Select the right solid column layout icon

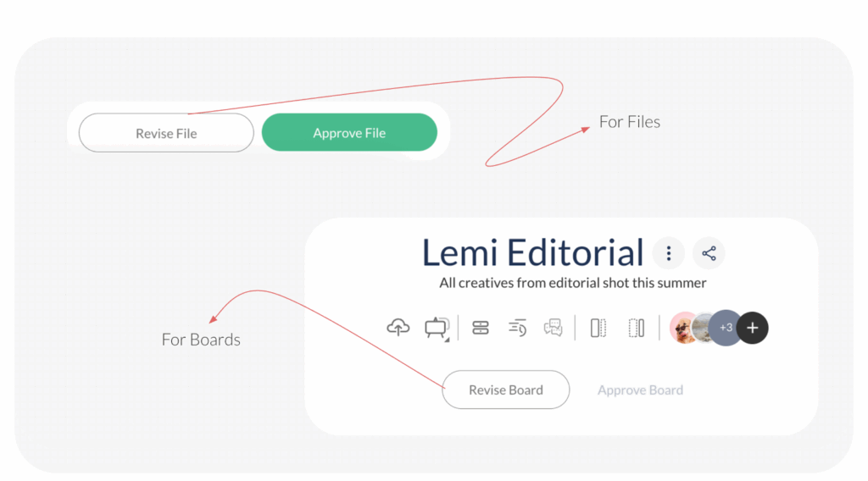(637, 328)
